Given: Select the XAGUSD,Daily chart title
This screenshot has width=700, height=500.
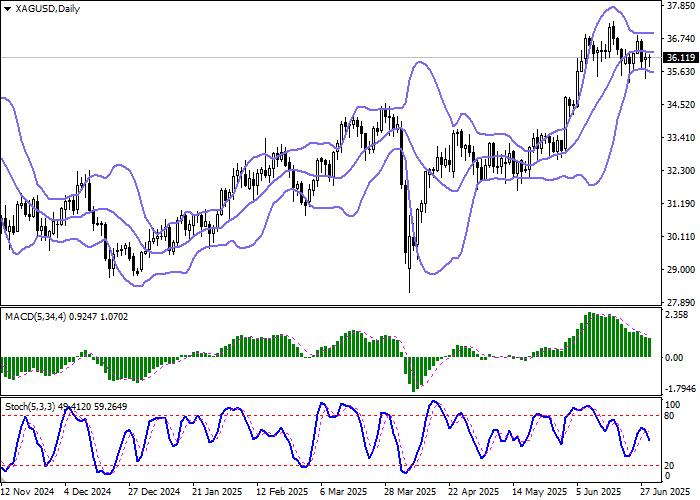Looking at the screenshot, I should coord(46,9).
